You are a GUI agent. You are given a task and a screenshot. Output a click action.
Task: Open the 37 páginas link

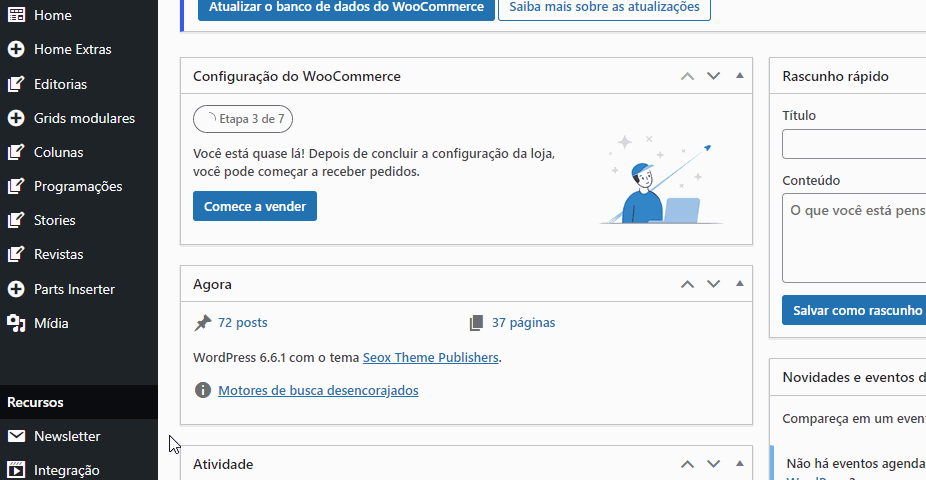click(523, 322)
